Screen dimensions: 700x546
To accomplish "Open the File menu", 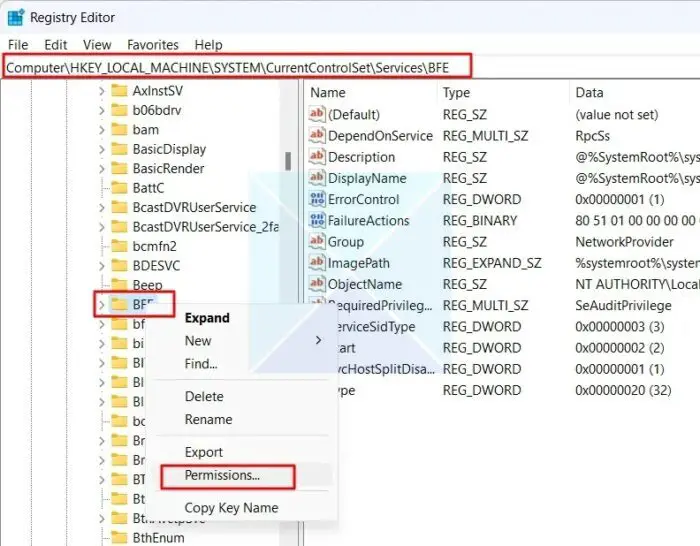I will pyautogui.click(x=18, y=45).
